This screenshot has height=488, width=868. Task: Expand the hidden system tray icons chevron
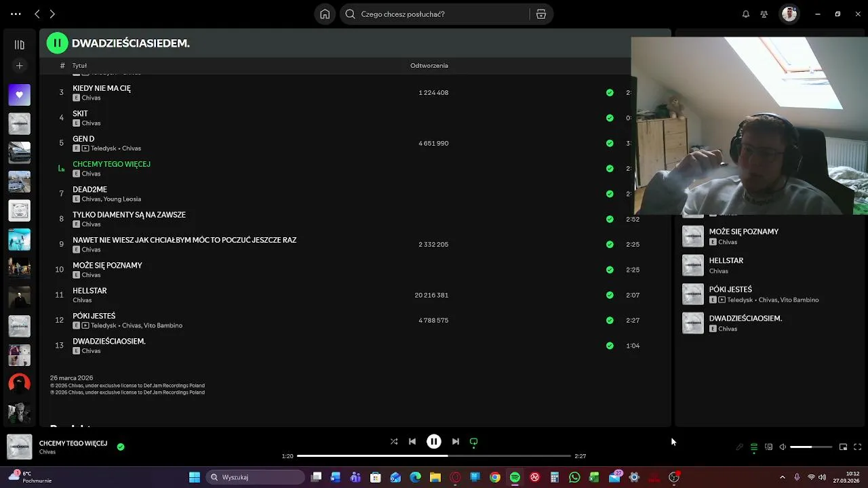783,477
